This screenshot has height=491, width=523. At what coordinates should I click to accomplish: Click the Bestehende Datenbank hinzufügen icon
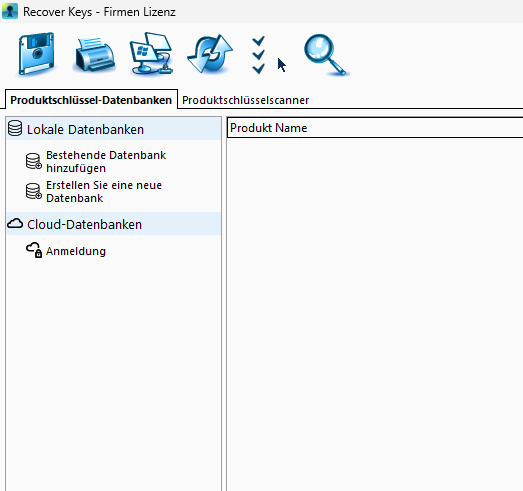34,161
